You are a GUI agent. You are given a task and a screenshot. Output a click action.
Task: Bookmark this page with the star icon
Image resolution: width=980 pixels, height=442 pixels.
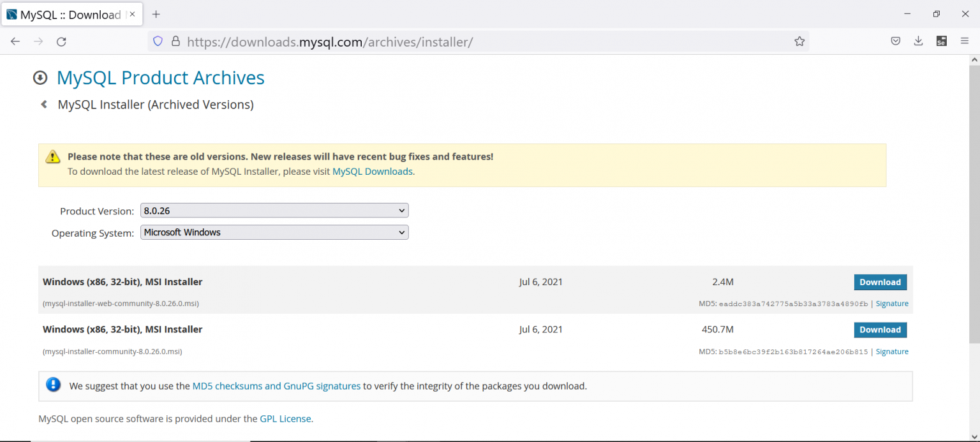click(799, 41)
